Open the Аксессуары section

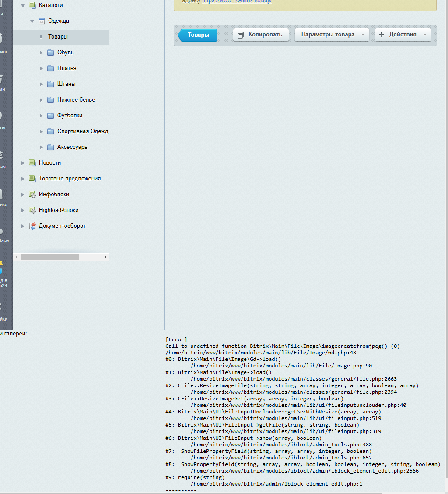pos(73,147)
